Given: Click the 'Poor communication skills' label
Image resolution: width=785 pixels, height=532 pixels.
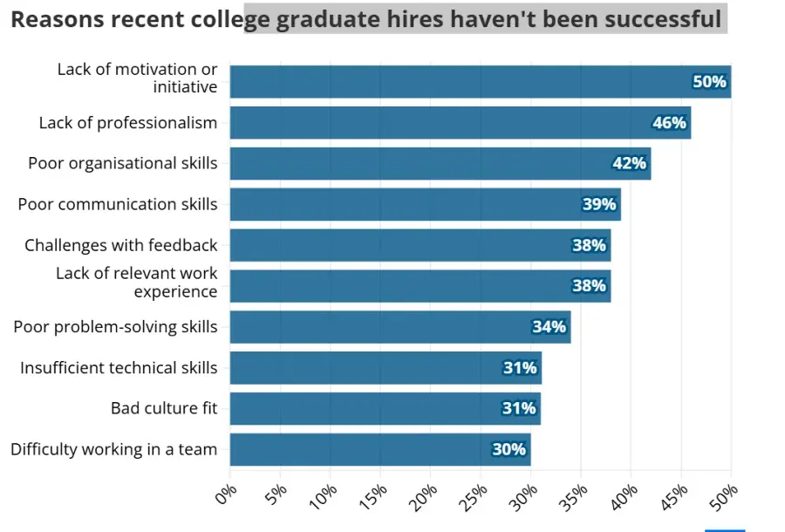Looking at the screenshot, I should click(118, 204).
